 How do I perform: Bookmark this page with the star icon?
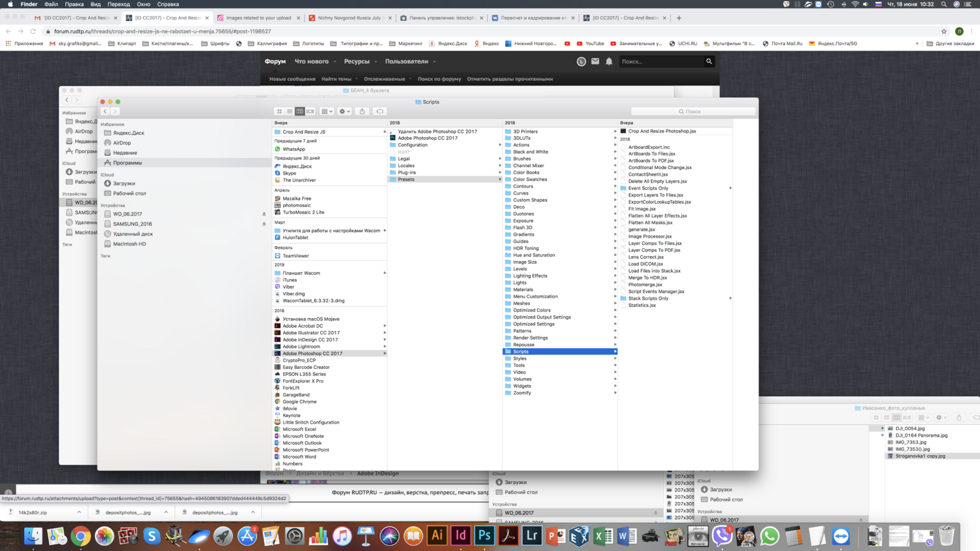pyautogui.click(x=943, y=31)
